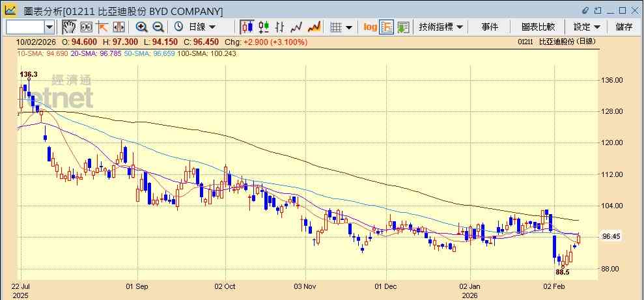
Task: Click the 136.00 price axis label
Action: click(612, 80)
